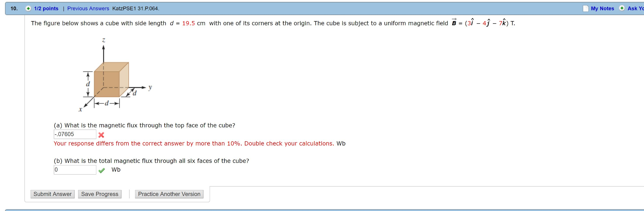
Task: Click the Submit Answer button
Action: (52, 194)
